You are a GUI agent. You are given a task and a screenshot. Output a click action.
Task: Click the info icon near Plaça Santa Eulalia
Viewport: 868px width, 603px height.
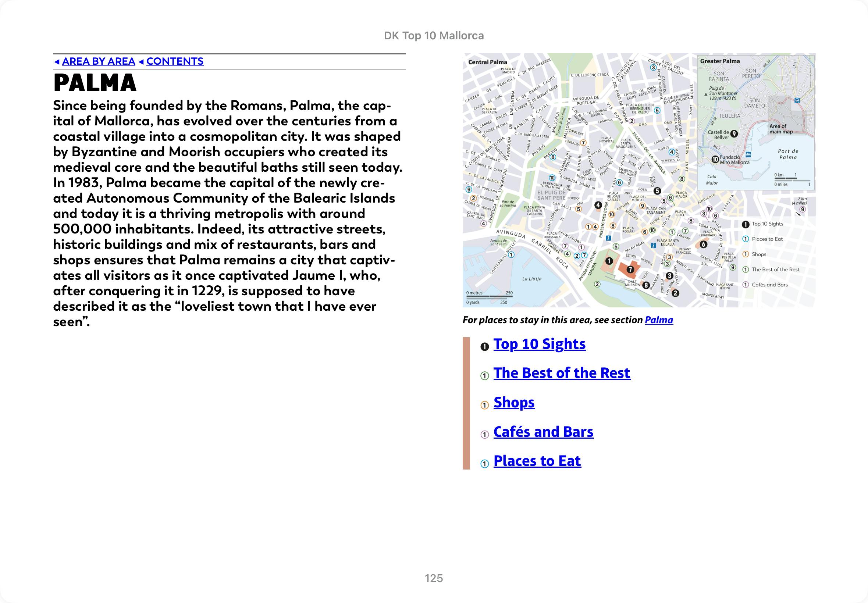(x=653, y=246)
